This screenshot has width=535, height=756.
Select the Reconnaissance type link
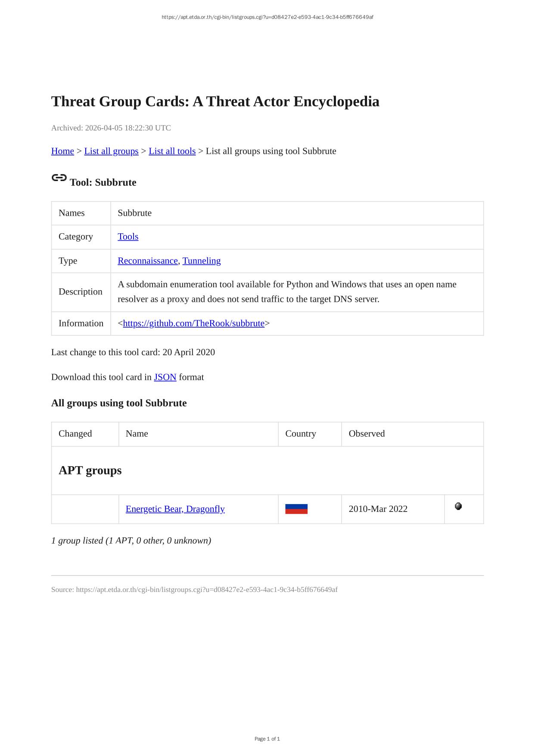(147, 261)
